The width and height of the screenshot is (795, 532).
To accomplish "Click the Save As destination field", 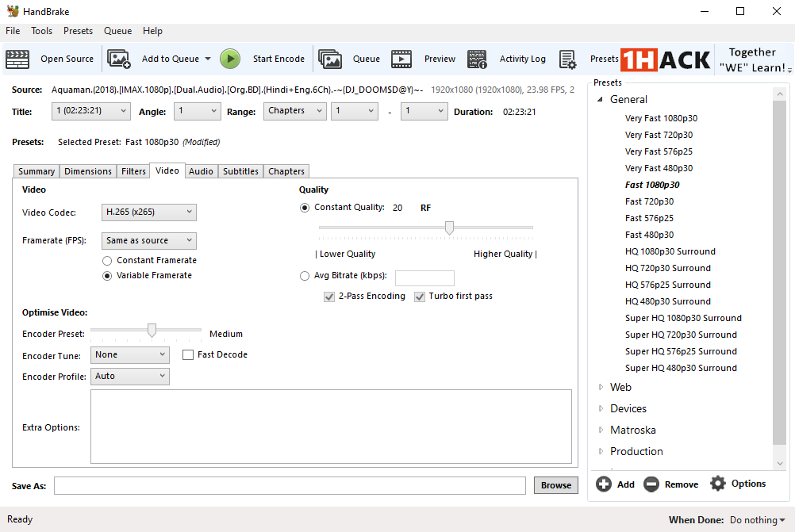I will pos(290,485).
